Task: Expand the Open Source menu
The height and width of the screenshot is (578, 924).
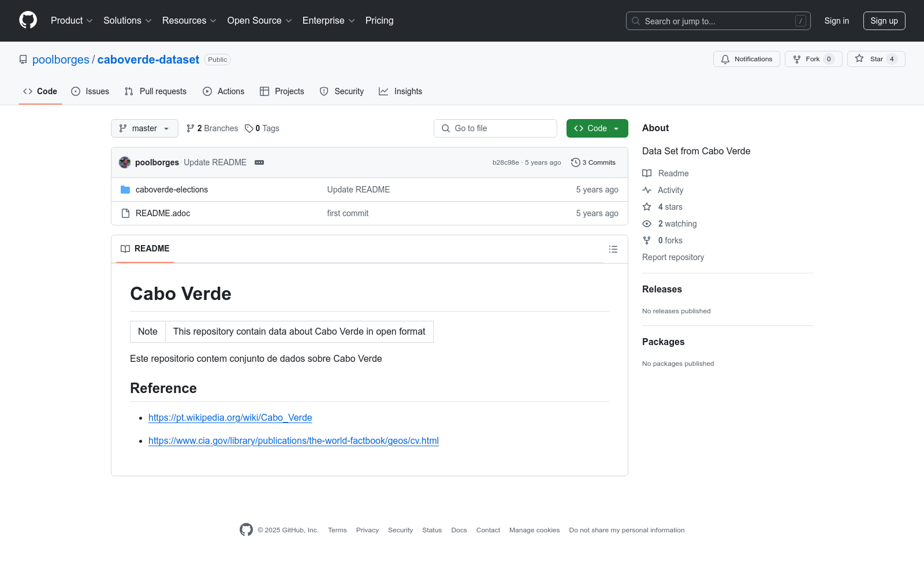Action: [x=260, y=21]
